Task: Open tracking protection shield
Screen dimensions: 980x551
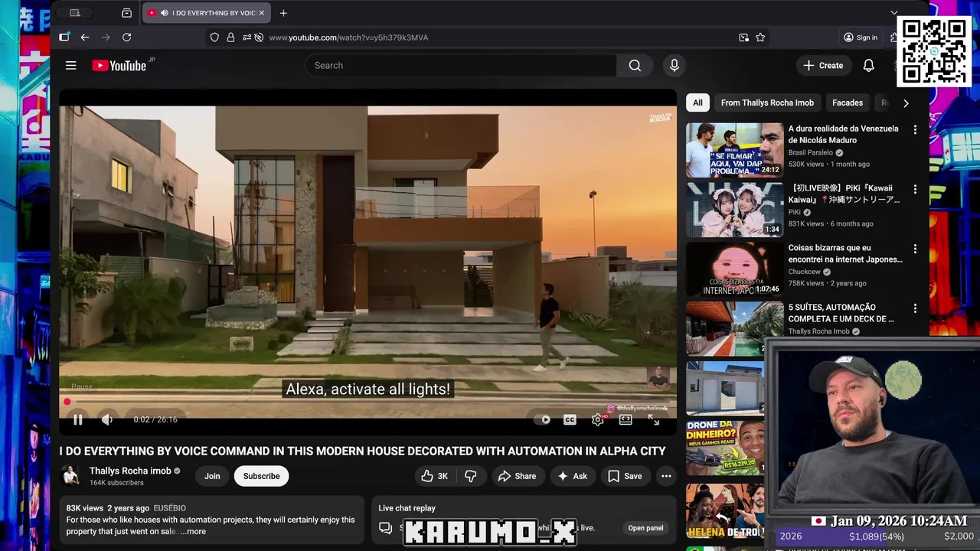Action: coord(214,37)
